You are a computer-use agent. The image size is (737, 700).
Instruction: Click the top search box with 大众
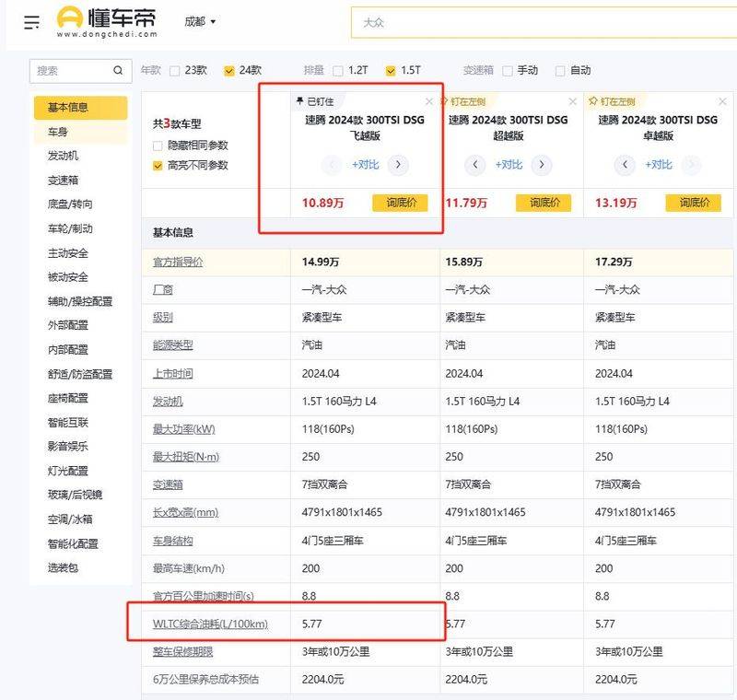(544, 22)
